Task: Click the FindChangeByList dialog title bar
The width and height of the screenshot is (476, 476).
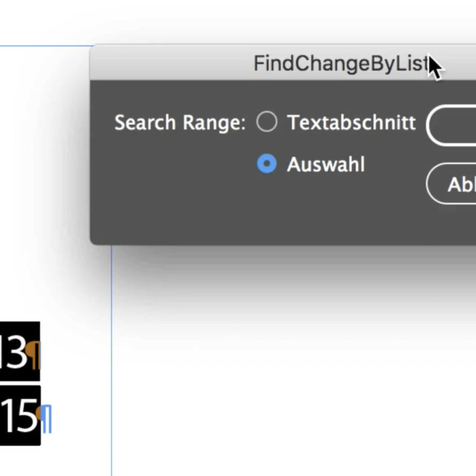Action: 283,63
